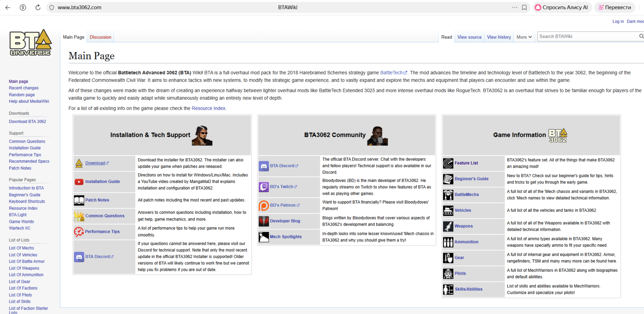Reload the page with the refresh icon

pyautogui.click(x=38, y=8)
